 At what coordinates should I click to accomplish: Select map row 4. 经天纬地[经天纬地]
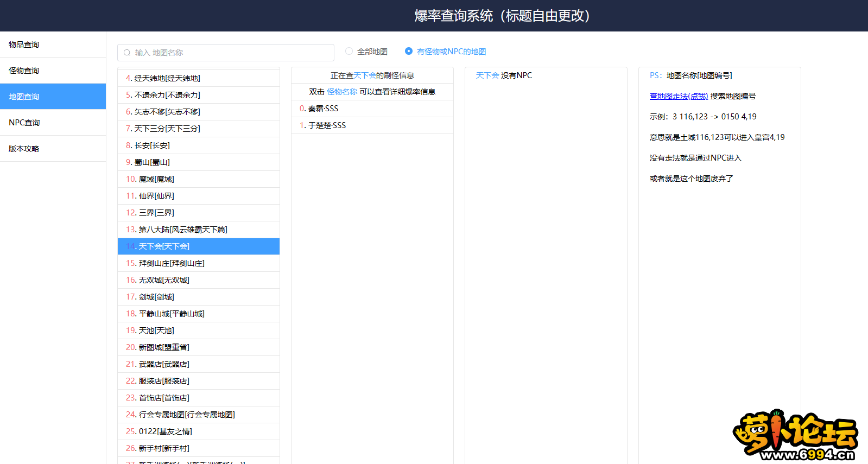click(x=199, y=78)
